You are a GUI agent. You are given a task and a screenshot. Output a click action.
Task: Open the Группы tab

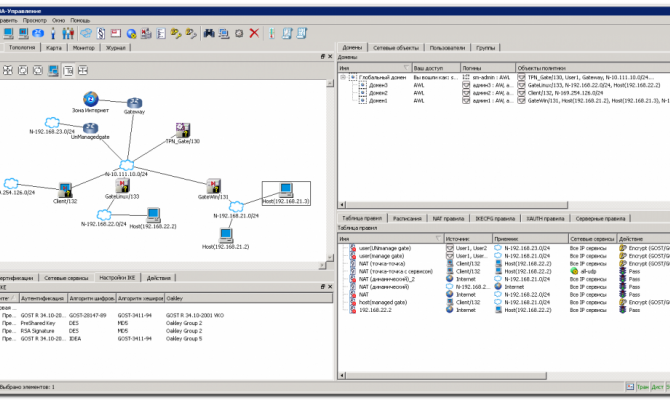(485, 48)
